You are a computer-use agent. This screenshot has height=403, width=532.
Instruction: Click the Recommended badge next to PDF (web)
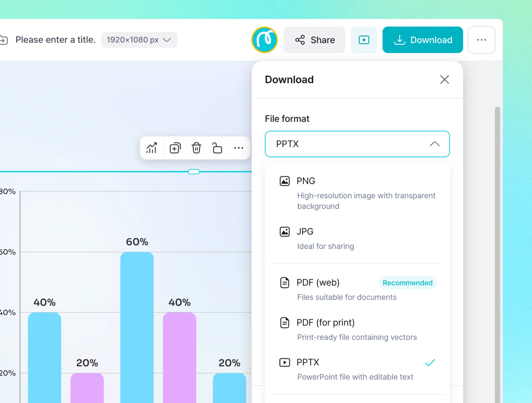[408, 283]
